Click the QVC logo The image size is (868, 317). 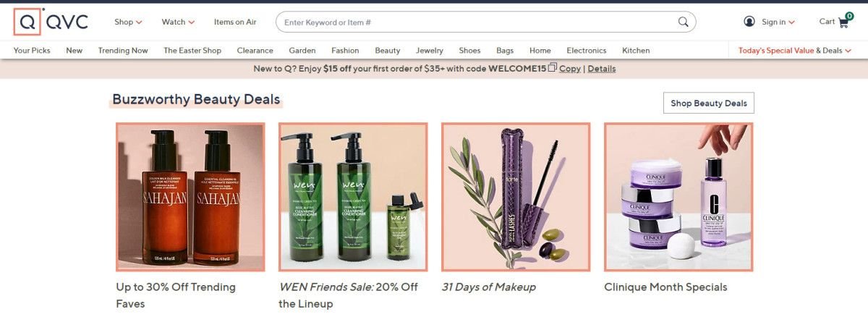coord(51,22)
